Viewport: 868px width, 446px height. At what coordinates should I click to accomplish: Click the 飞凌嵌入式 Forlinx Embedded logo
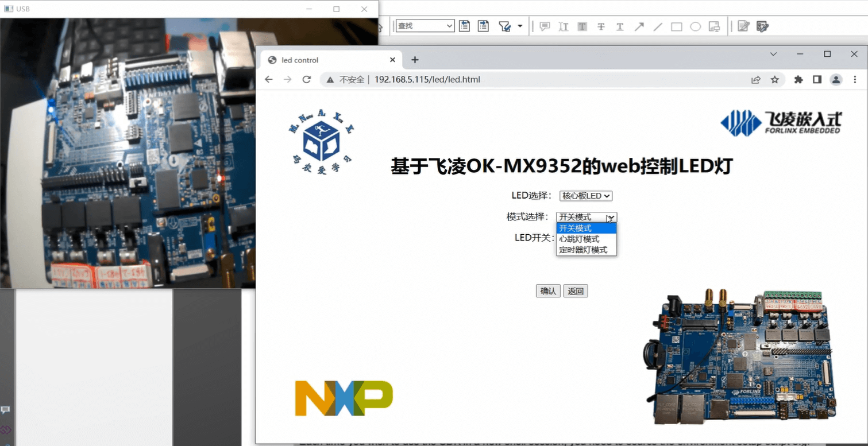(781, 123)
